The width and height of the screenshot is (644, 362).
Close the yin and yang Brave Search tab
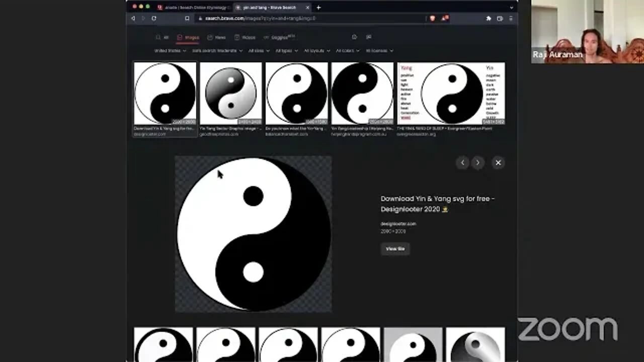click(x=307, y=8)
